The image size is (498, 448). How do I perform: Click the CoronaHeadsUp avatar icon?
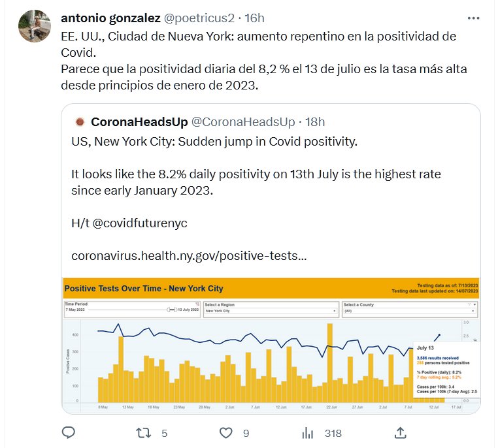[80, 122]
